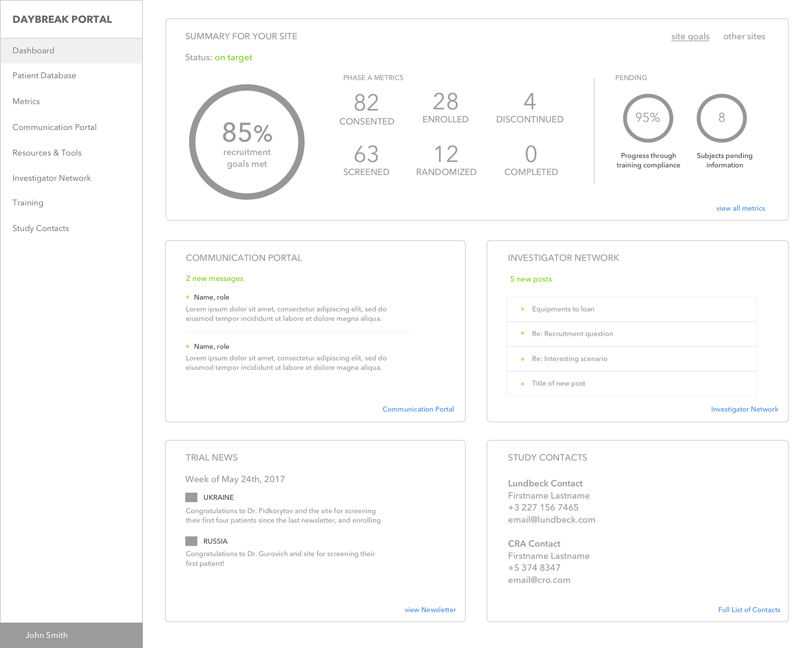Screen dimensions: 812x648
Task: Click the 95% training compliance circle
Action: point(647,118)
